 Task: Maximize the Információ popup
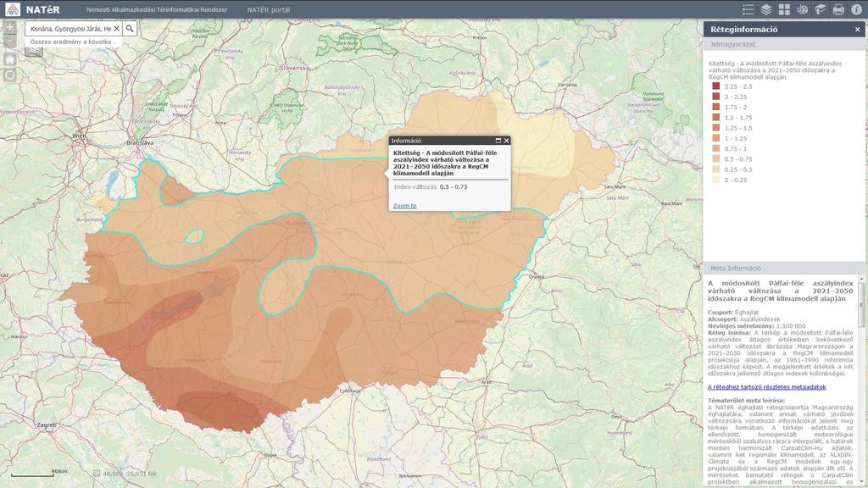[x=498, y=141]
